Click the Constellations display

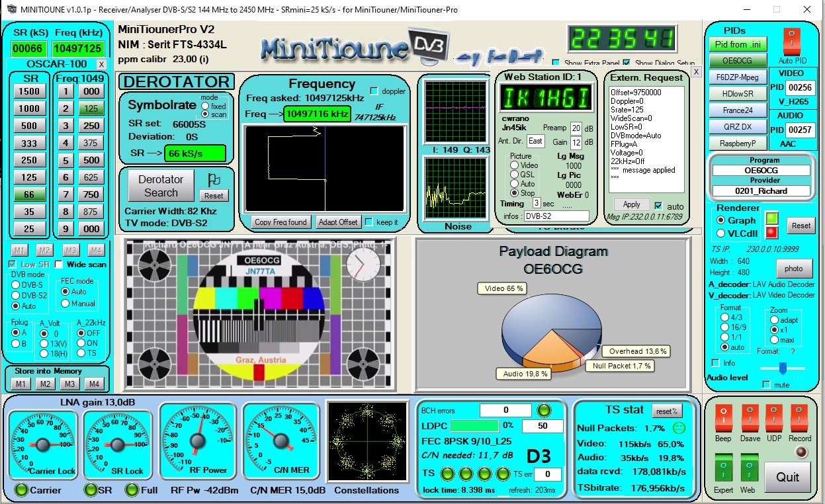[x=367, y=441]
